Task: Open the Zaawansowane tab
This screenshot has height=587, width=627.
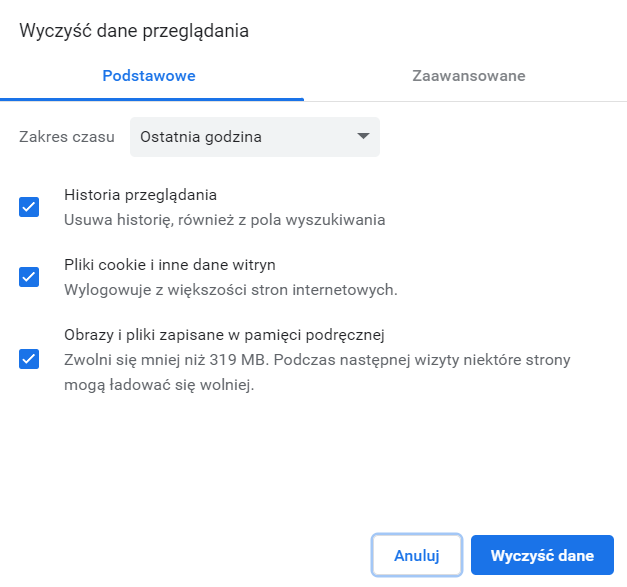Action: 468,76
